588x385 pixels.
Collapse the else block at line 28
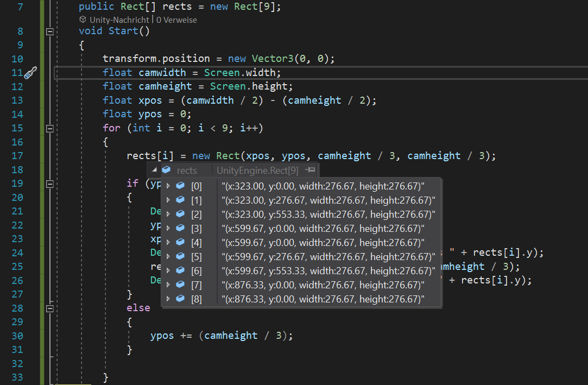point(50,308)
